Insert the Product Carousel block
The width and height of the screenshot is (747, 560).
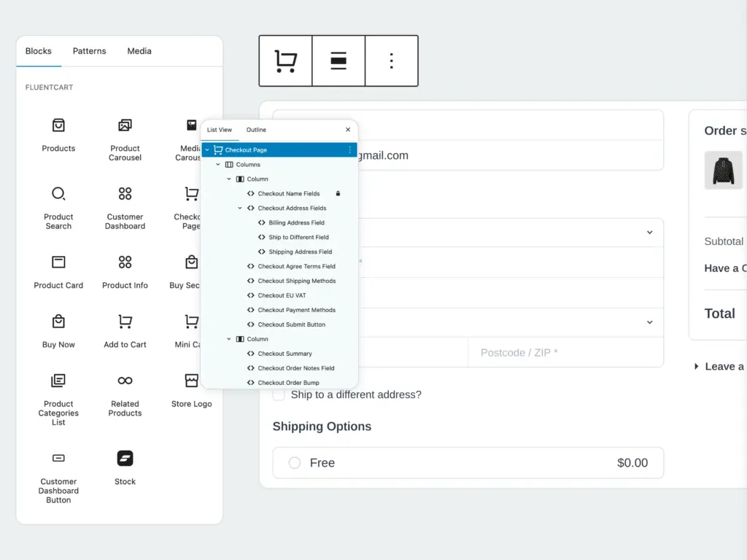pos(125,139)
